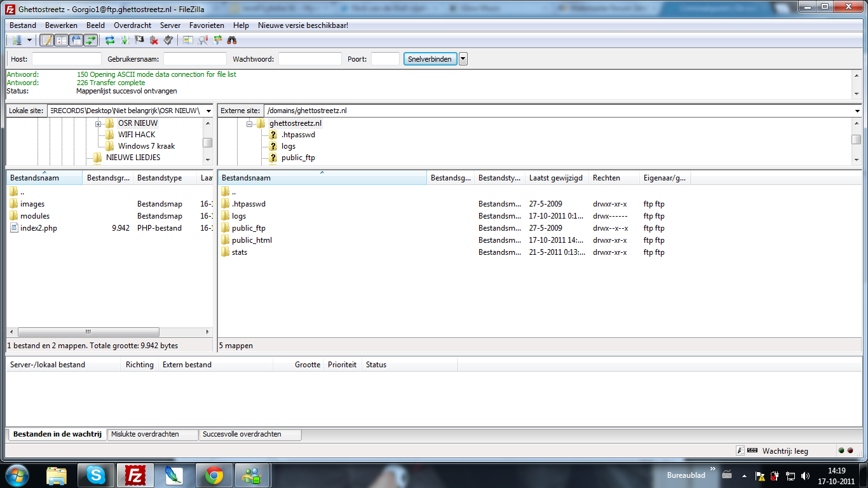Viewport: 868px width, 488px height.
Task: Click the Windows Start button
Action: tap(17, 475)
